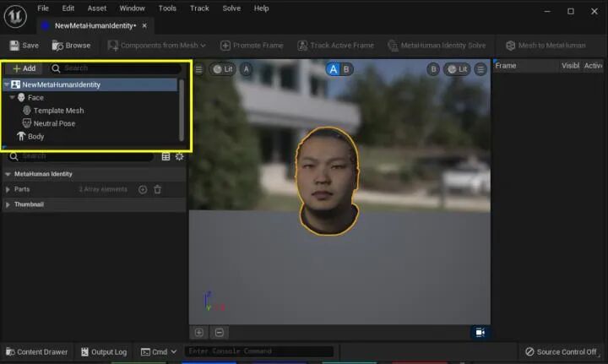Collapse the Face tree node
Viewport: 608px width, 364px height.
point(13,98)
